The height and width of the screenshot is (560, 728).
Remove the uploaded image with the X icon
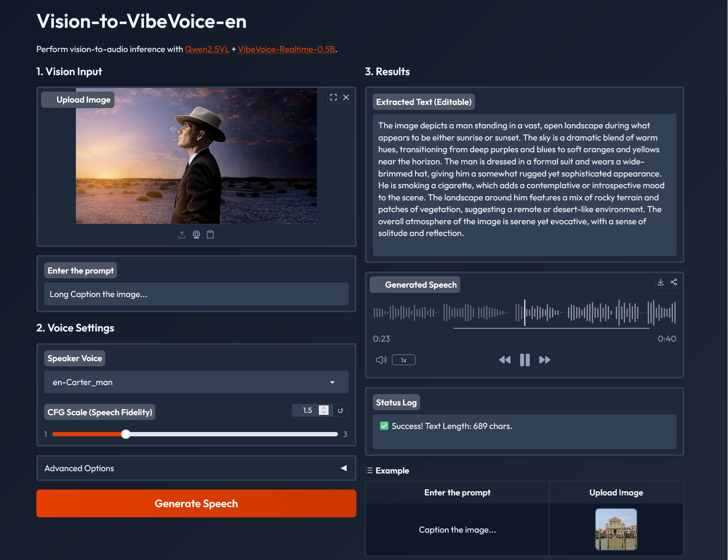point(346,97)
